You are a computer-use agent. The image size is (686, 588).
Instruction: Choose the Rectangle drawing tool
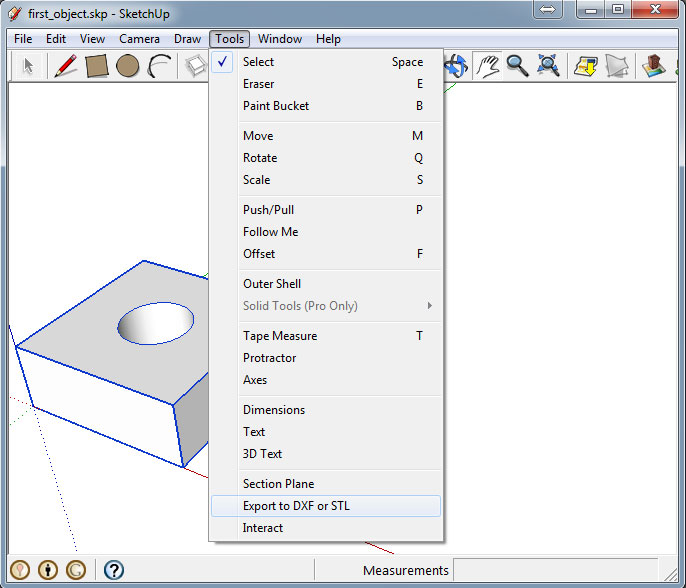coord(97,66)
